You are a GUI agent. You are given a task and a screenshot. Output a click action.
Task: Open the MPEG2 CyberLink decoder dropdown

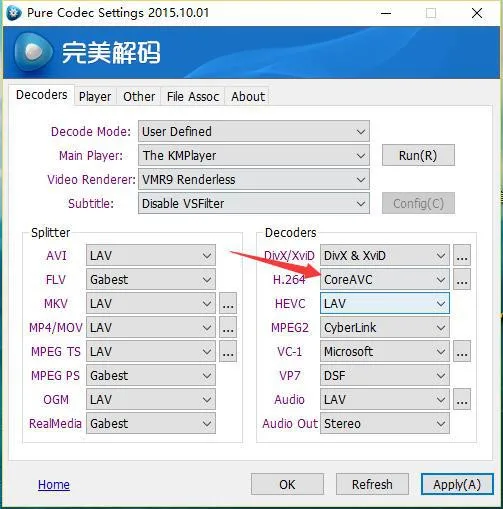[x=385, y=327]
